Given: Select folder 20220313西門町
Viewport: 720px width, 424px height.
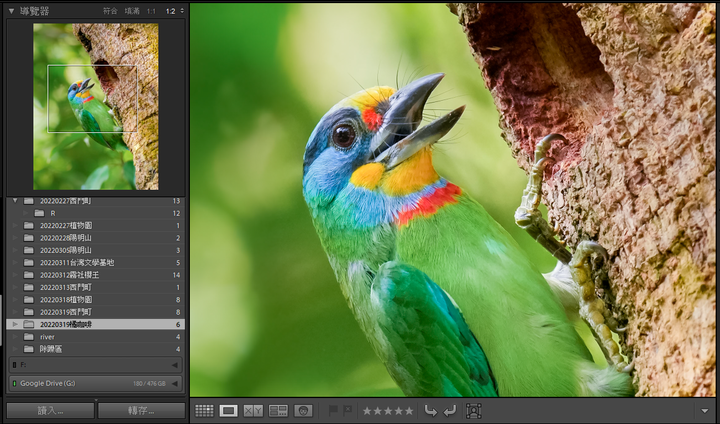Looking at the screenshot, I should pyautogui.click(x=96, y=288).
